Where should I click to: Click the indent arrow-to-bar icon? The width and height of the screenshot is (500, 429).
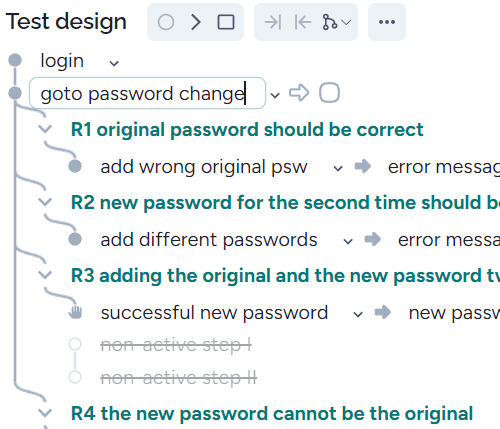pyautogui.click(x=273, y=22)
